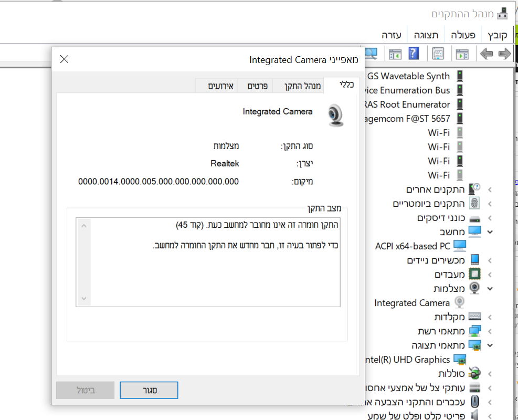Click mice and pointing devices icon
The height and width of the screenshot is (420, 518).
tap(475, 402)
